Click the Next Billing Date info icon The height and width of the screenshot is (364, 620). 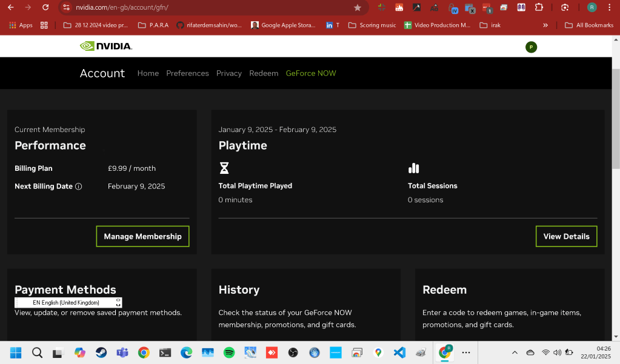79,187
